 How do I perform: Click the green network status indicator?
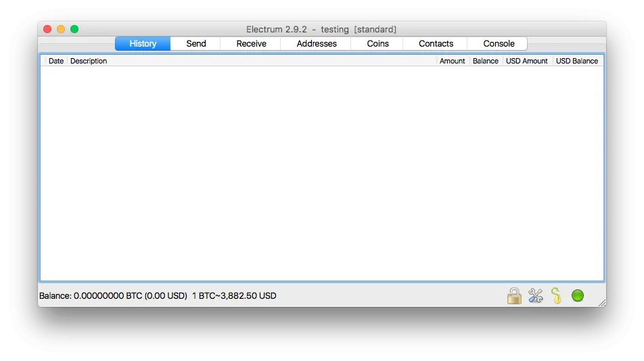pos(578,296)
